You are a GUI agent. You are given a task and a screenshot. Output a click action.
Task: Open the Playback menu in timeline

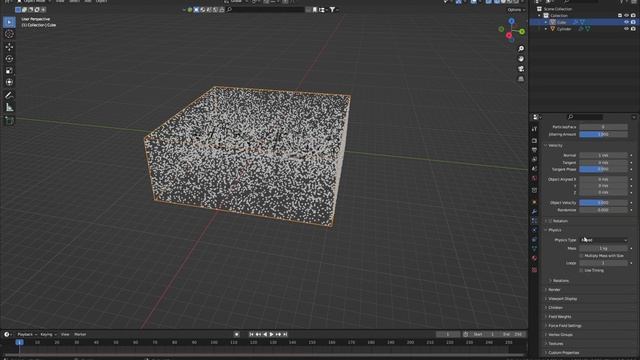(27, 334)
